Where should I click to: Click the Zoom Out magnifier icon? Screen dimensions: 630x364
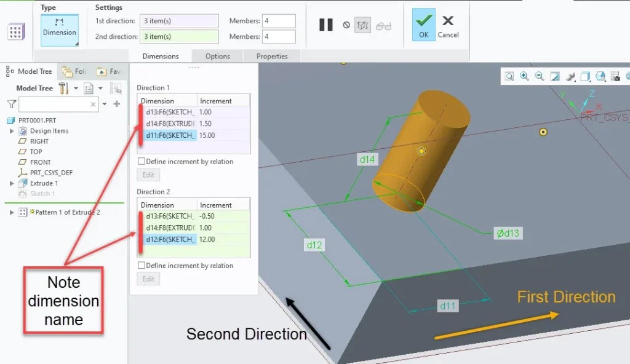coord(539,76)
